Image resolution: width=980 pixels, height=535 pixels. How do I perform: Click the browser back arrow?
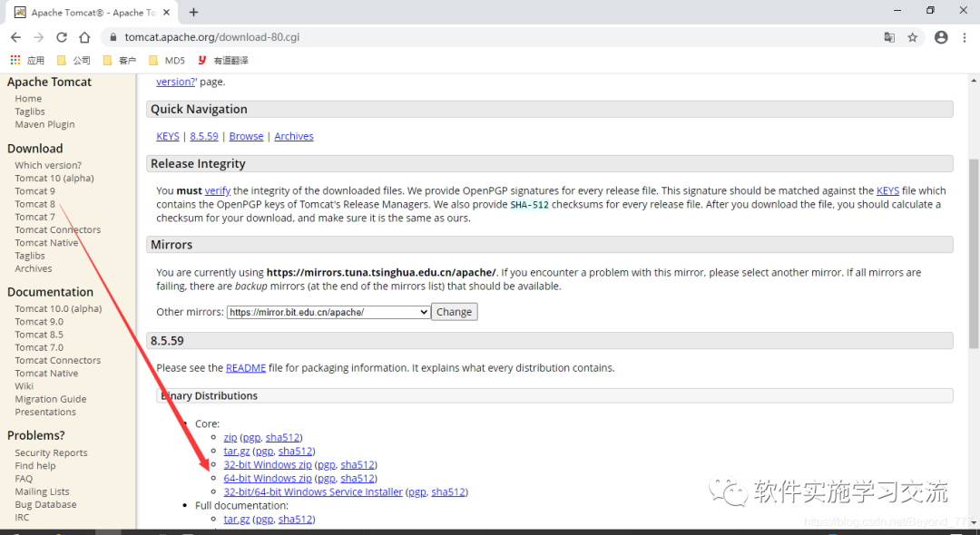(15, 37)
